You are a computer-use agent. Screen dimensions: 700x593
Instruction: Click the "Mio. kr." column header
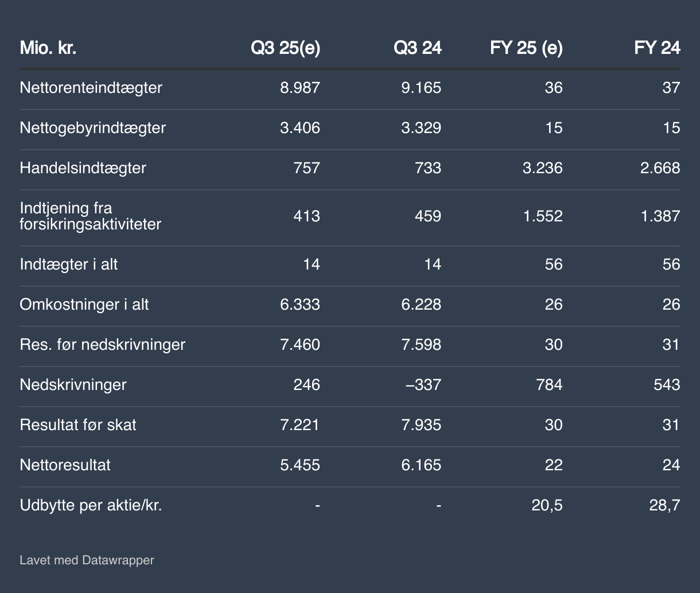[x=48, y=48]
